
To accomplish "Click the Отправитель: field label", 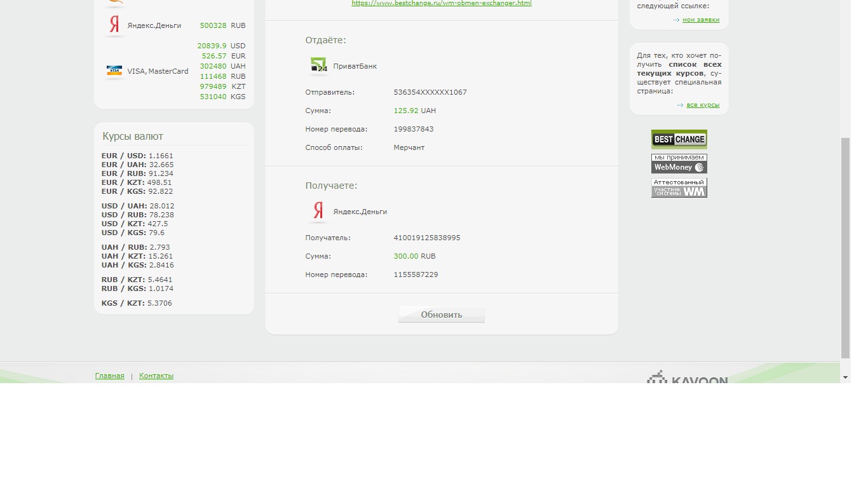I will tap(330, 92).
